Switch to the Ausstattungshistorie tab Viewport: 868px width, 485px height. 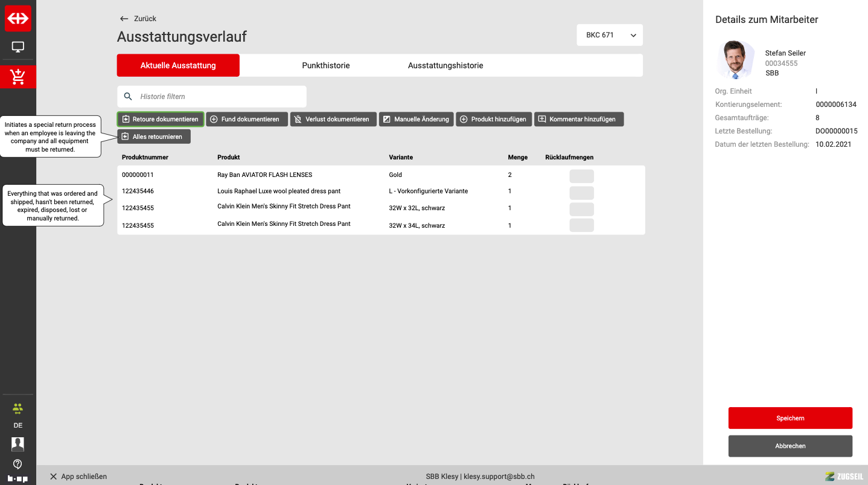coord(445,65)
